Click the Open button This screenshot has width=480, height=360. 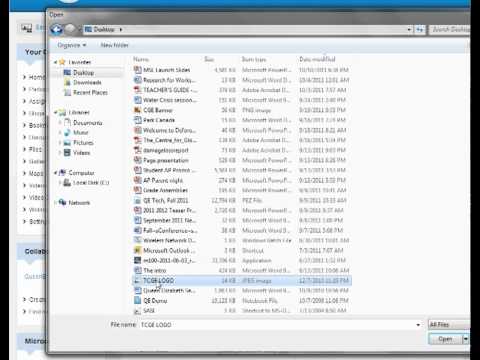(x=445, y=339)
